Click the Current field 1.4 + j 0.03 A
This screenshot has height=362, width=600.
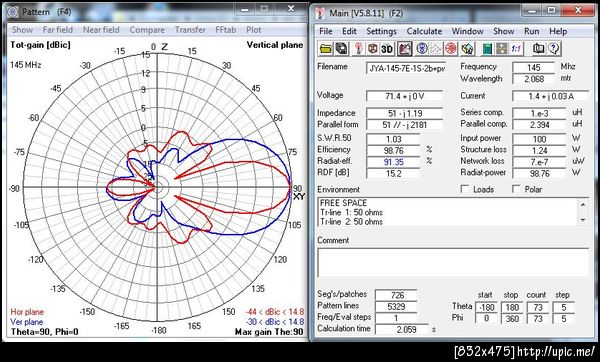pyautogui.click(x=551, y=96)
